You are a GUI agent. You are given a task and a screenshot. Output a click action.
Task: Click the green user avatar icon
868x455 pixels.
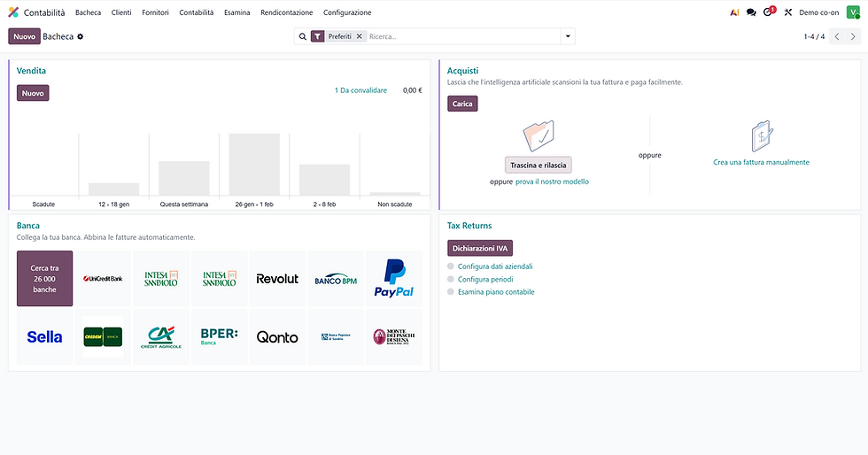point(853,12)
